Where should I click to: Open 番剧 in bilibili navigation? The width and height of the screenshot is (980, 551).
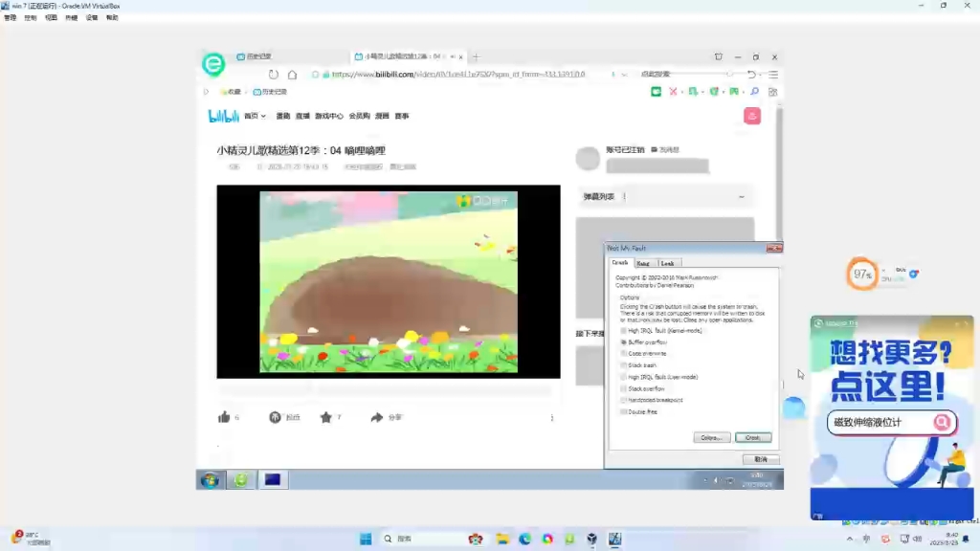tap(283, 116)
